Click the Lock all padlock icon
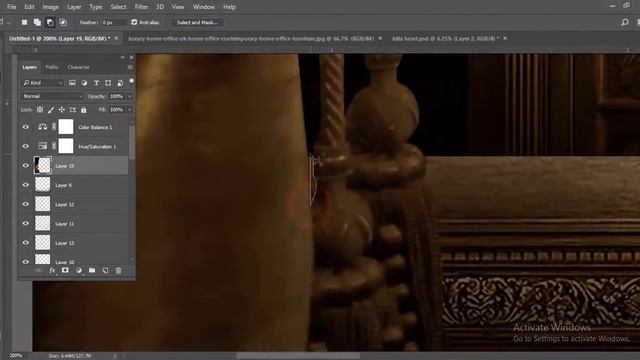The width and height of the screenshot is (640, 360). [84, 110]
